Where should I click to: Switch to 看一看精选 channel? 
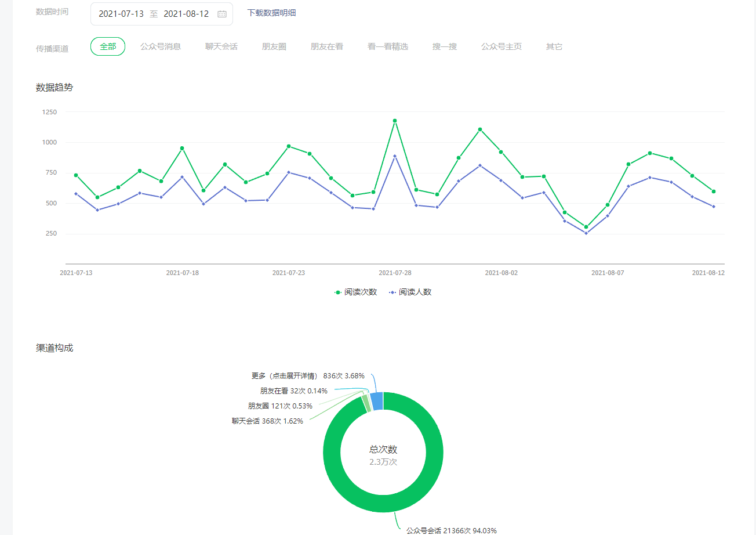pyautogui.click(x=387, y=46)
